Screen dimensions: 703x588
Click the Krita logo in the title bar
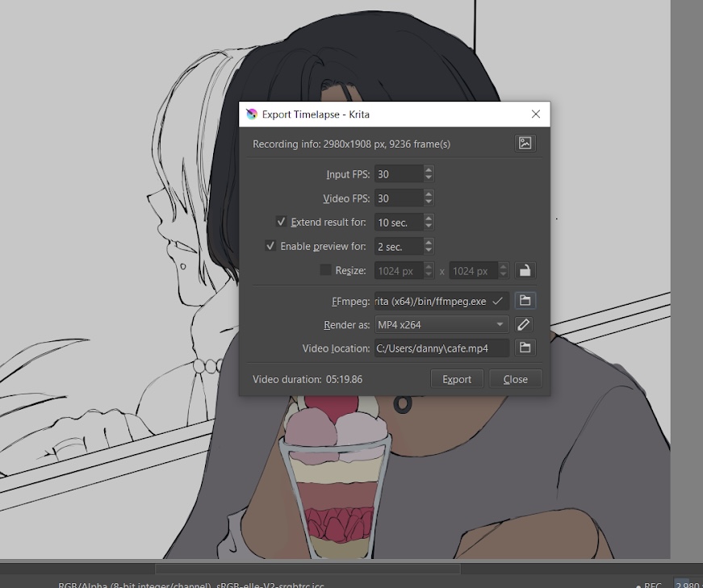[252, 115]
